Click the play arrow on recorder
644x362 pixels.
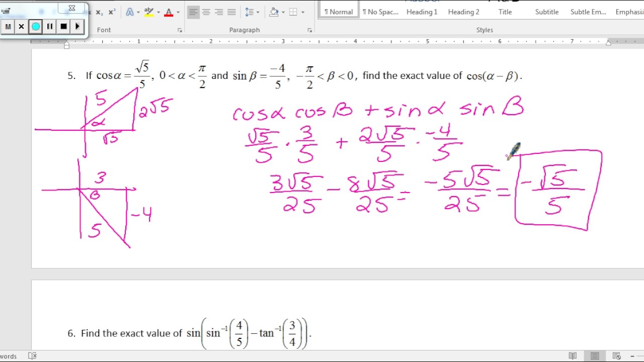point(77,27)
